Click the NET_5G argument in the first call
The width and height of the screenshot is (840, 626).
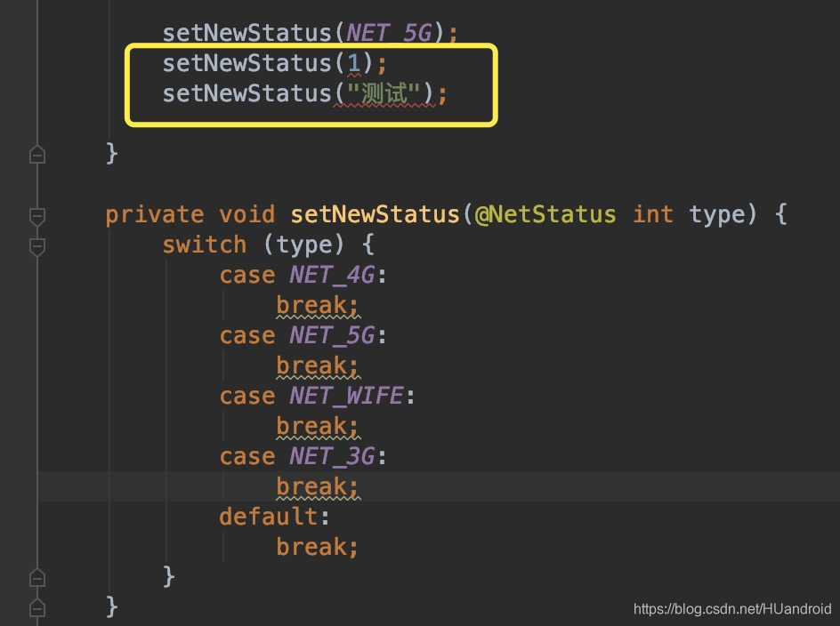(389, 33)
